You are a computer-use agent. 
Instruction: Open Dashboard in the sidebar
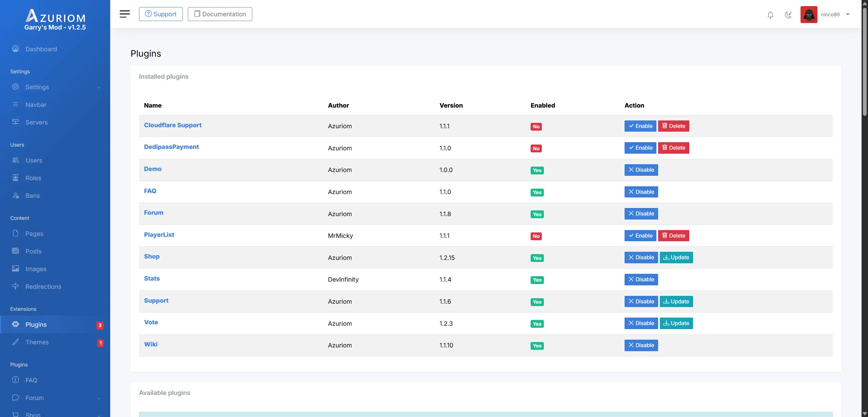(55, 49)
